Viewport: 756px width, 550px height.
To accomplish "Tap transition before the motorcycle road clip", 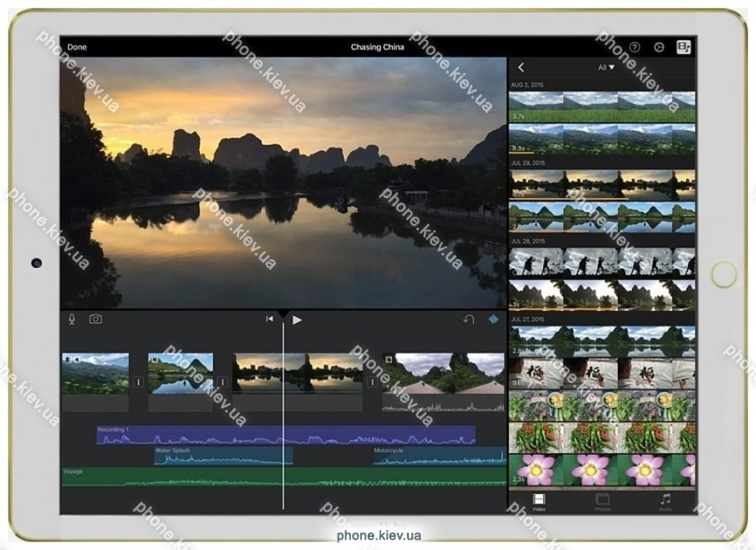I will tap(372, 381).
